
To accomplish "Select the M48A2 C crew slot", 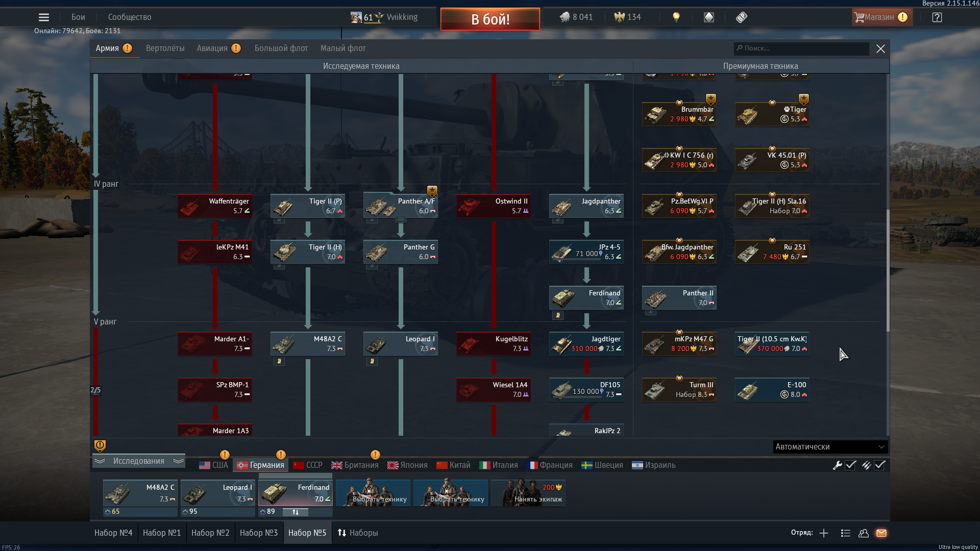I will coord(140,493).
